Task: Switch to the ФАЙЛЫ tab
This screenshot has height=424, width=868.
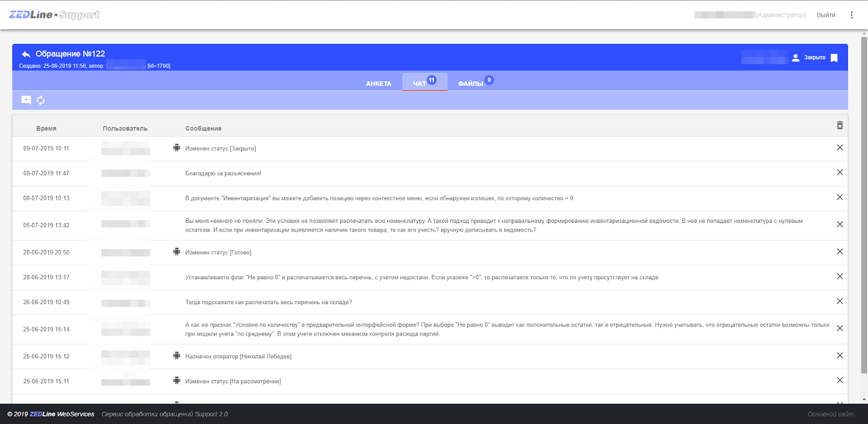Action: 471,83
